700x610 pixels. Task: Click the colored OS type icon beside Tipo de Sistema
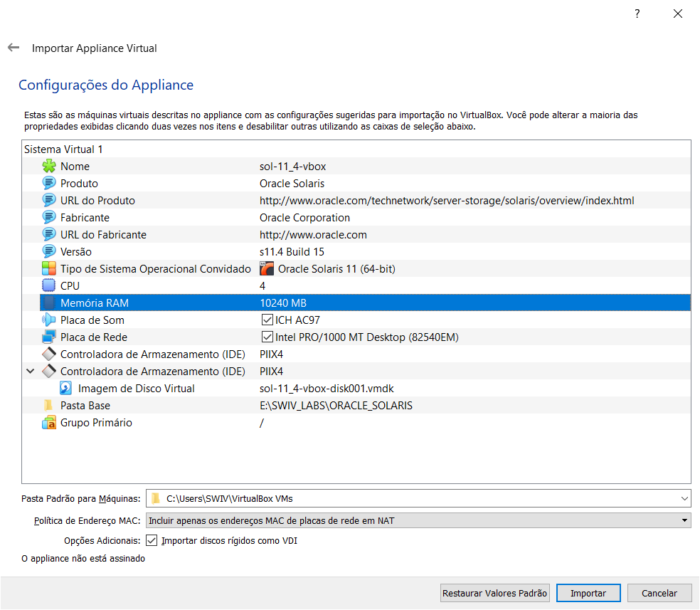tap(48, 268)
